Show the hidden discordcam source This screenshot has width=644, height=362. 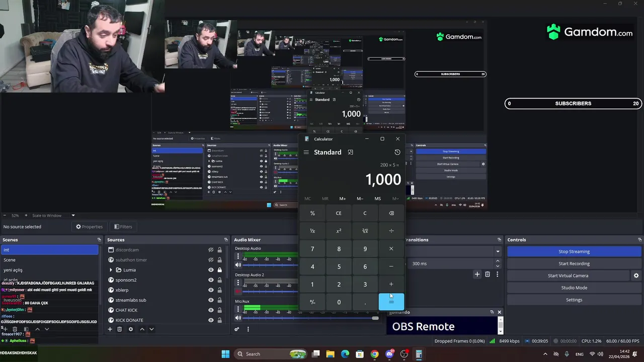point(211,250)
